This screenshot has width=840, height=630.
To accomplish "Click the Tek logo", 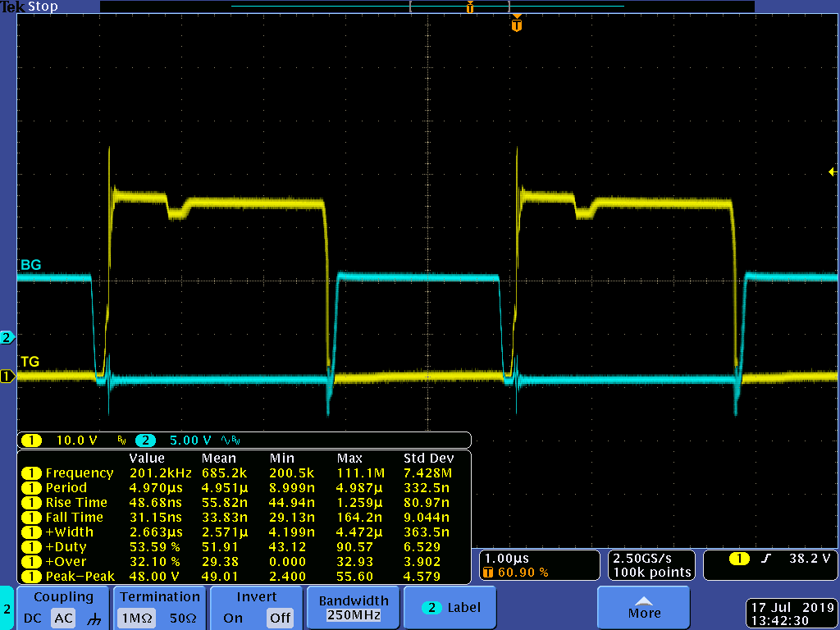I will coord(13,7).
